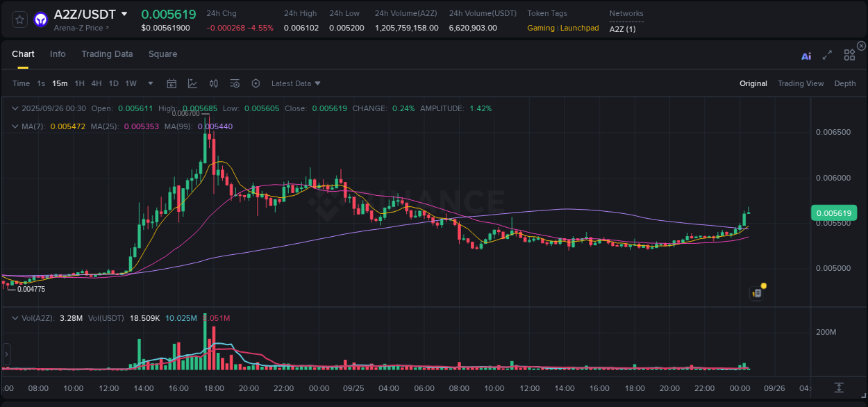868x407 pixels.
Task: Click the fullscreen expand icon above the chart
Action: 827,56
